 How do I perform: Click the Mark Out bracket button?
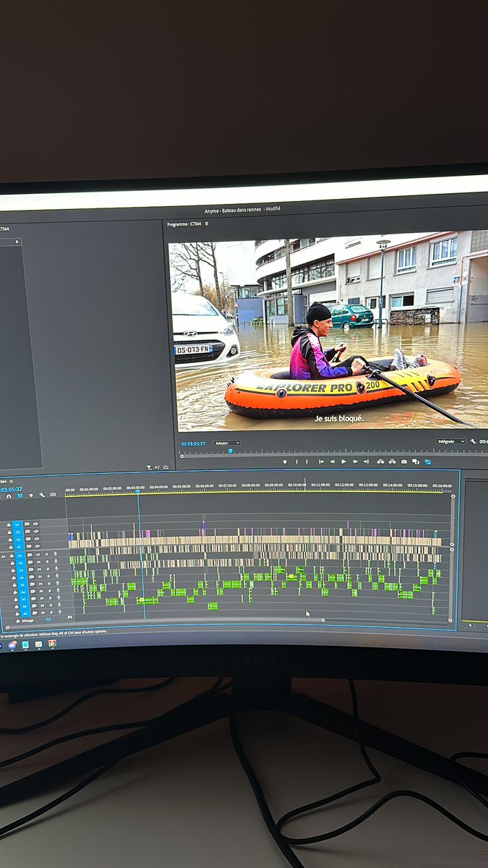pos(307,461)
